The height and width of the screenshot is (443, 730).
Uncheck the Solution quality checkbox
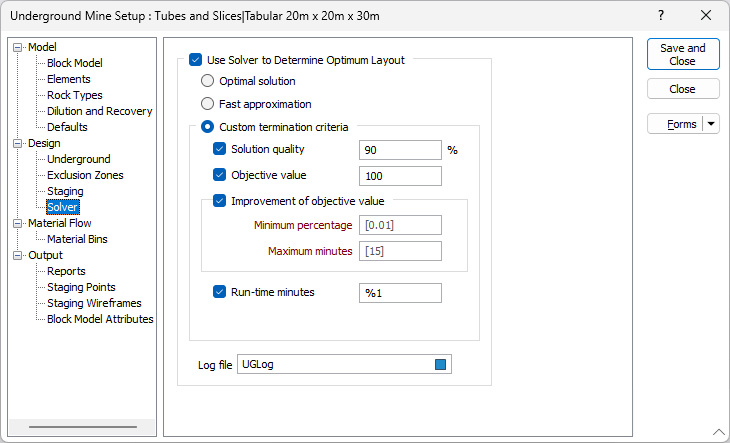(220, 149)
